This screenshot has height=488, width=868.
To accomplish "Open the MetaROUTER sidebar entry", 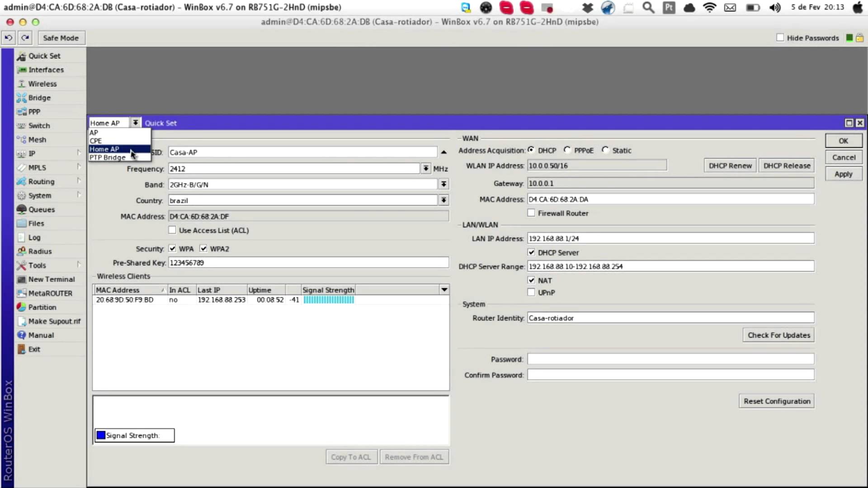I will click(x=50, y=293).
